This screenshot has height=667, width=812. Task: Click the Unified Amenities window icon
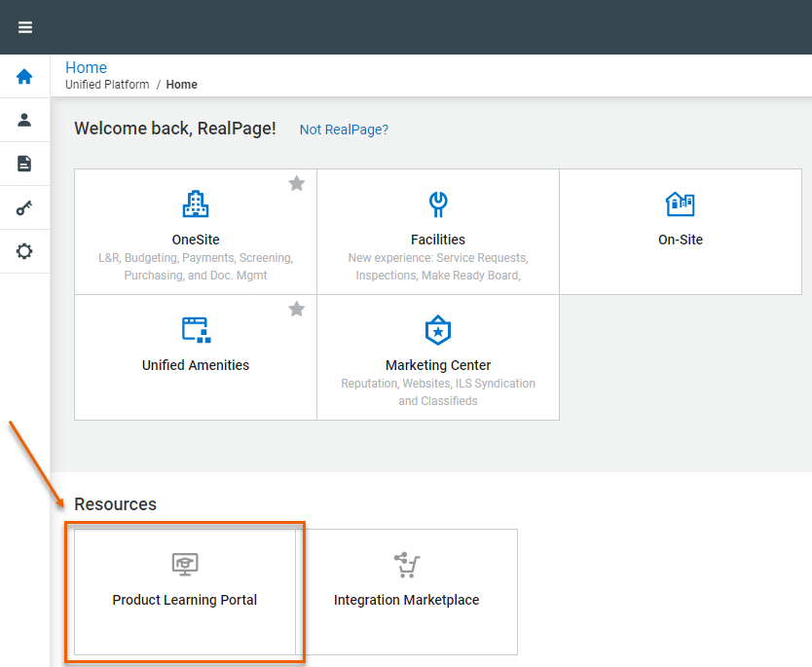coord(196,329)
